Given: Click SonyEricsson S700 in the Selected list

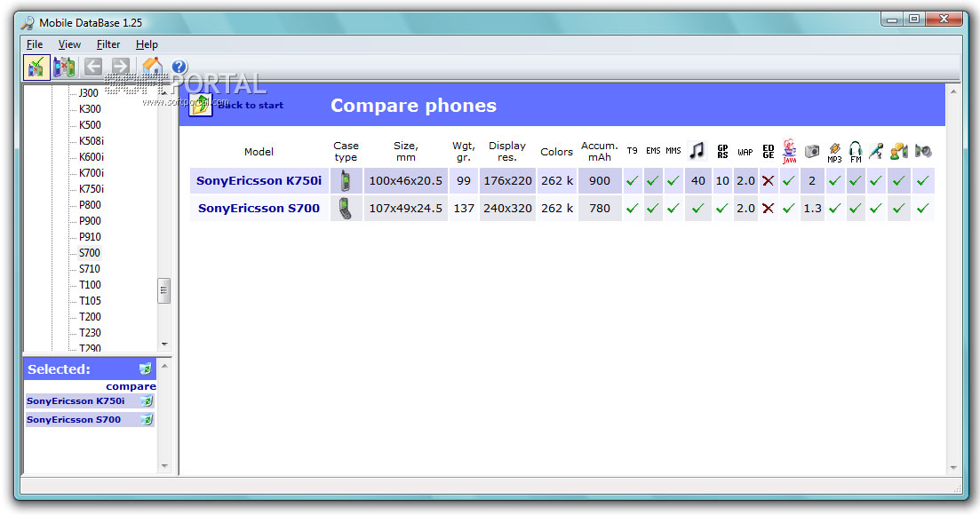Looking at the screenshot, I should [x=74, y=420].
